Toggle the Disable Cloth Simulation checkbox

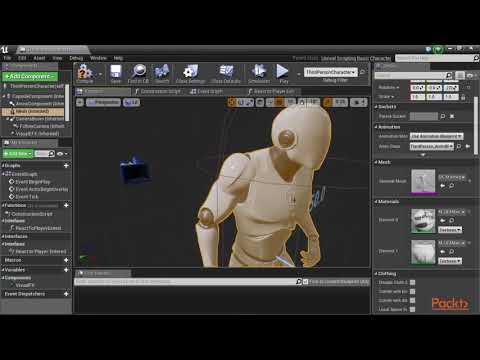(412, 282)
